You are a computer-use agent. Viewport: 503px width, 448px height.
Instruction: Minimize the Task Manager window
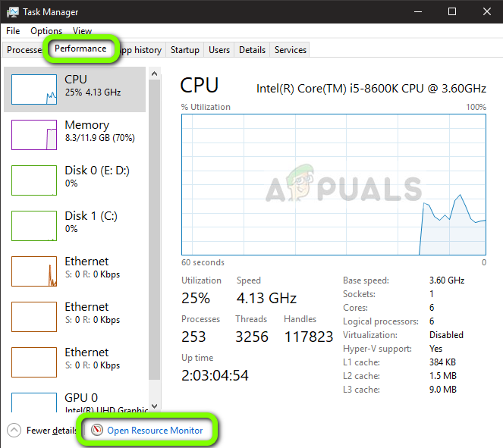(x=418, y=12)
